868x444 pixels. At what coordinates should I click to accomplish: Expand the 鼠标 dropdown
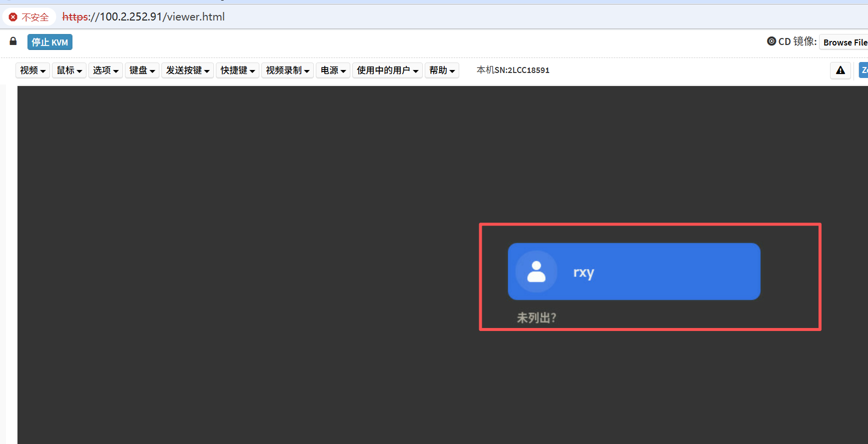[x=69, y=70]
